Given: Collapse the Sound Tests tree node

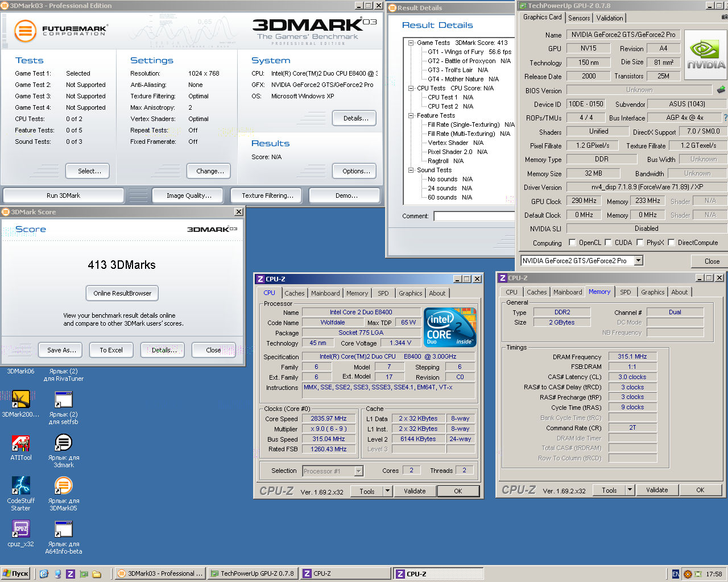Looking at the screenshot, I should tap(411, 170).
